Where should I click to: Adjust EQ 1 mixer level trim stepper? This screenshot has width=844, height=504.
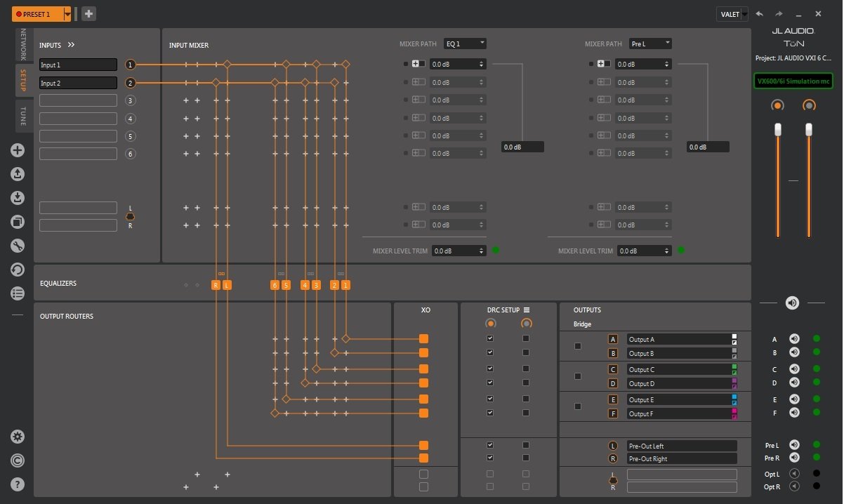click(482, 251)
